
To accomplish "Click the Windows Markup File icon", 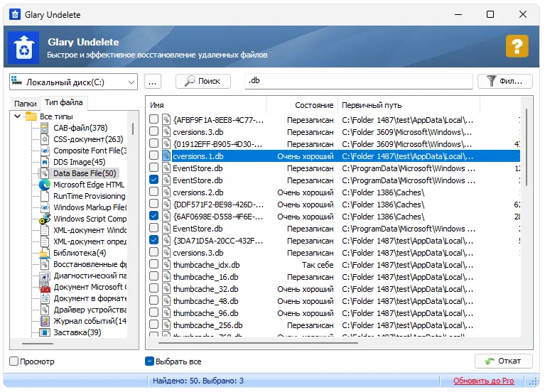I will coord(45,207).
